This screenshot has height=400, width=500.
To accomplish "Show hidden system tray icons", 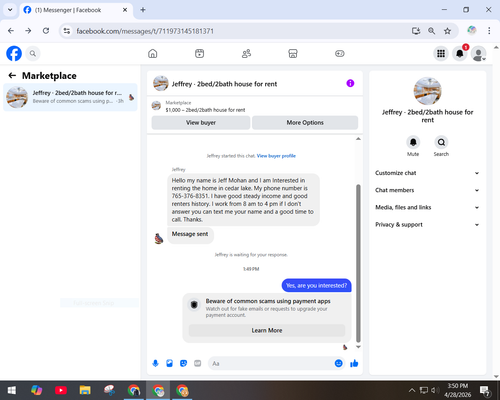I will (x=412, y=390).
